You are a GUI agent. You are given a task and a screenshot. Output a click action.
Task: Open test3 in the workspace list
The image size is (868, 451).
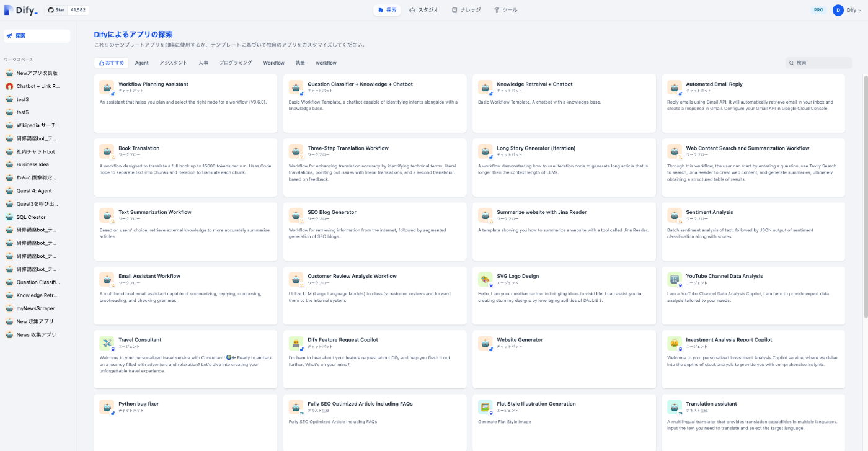click(x=37, y=99)
